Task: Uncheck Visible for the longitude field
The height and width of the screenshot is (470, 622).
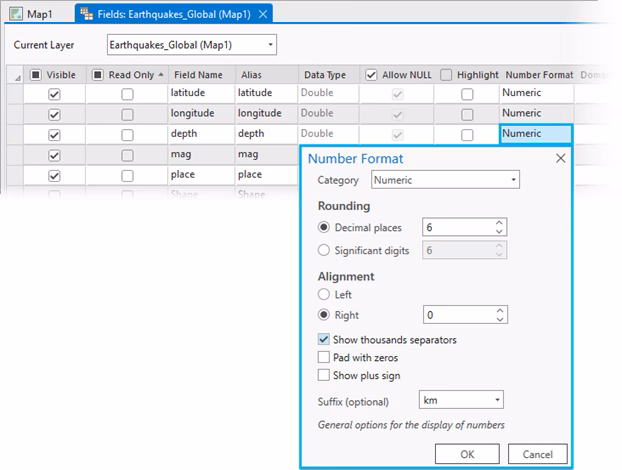Action: click(x=54, y=115)
